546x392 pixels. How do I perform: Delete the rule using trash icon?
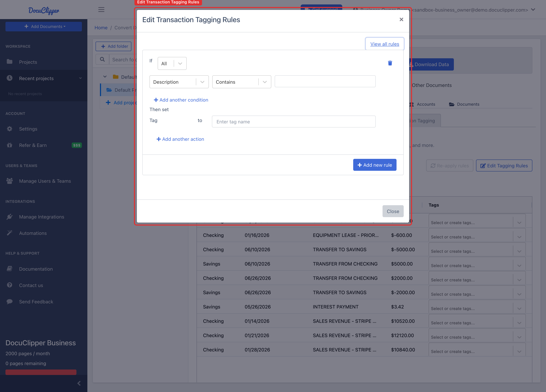[390, 63]
